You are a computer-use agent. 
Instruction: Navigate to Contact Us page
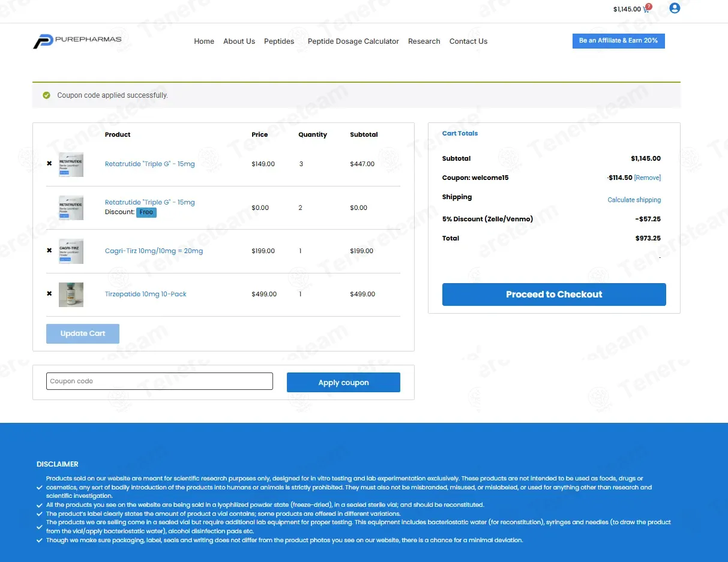pyautogui.click(x=468, y=41)
